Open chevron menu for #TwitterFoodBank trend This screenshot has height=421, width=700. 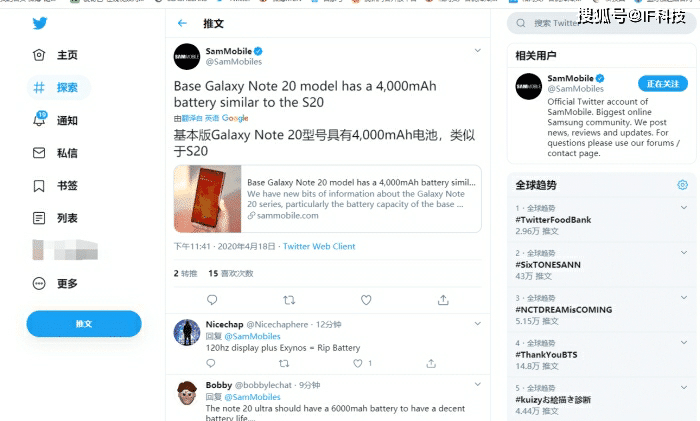pos(683,208)
